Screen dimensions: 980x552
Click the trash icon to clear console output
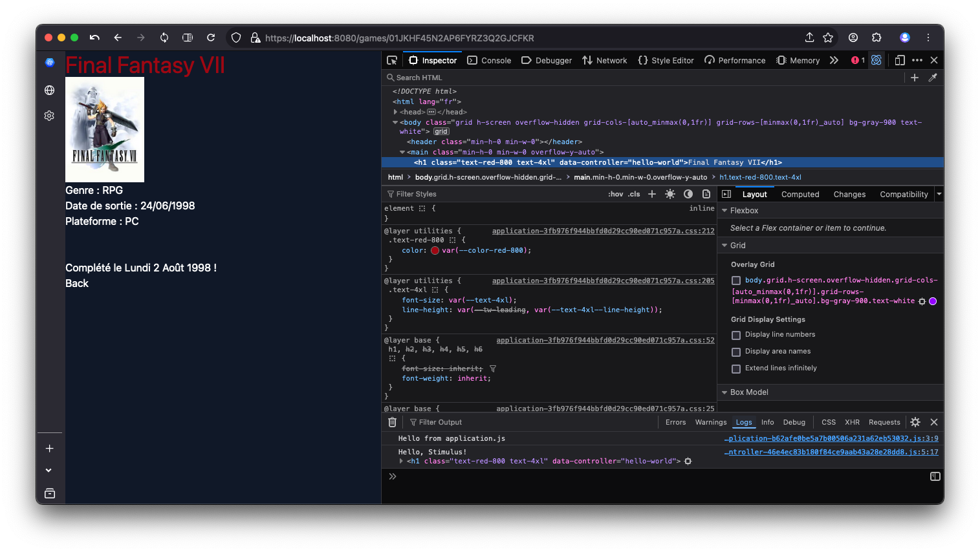pyautogui.click(x=392, y=422)
